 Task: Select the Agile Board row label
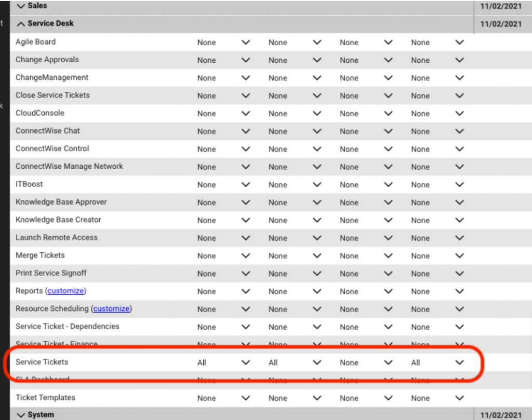[36, 42]
